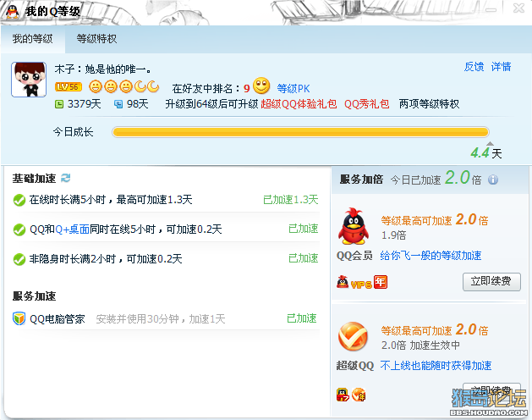Open the 反馈 feedback link
This screenshot has height=420, width=532.
click(x=474, y=67)
